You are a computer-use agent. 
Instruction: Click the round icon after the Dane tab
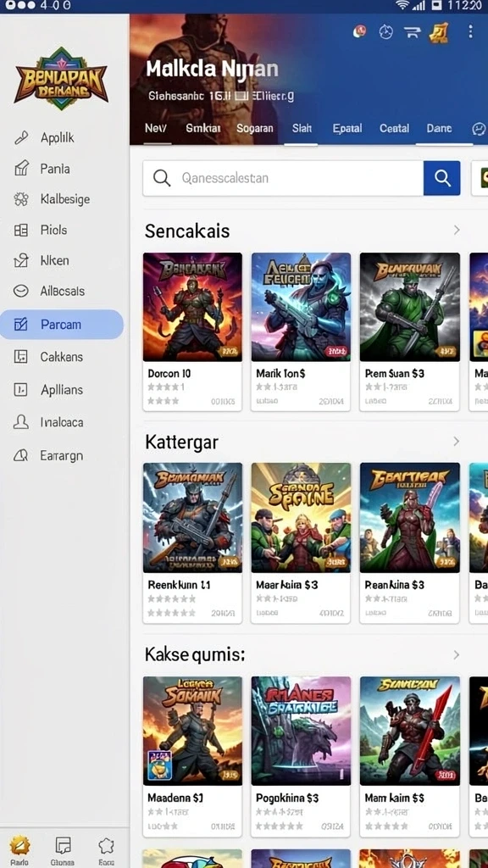pos(479,129)
